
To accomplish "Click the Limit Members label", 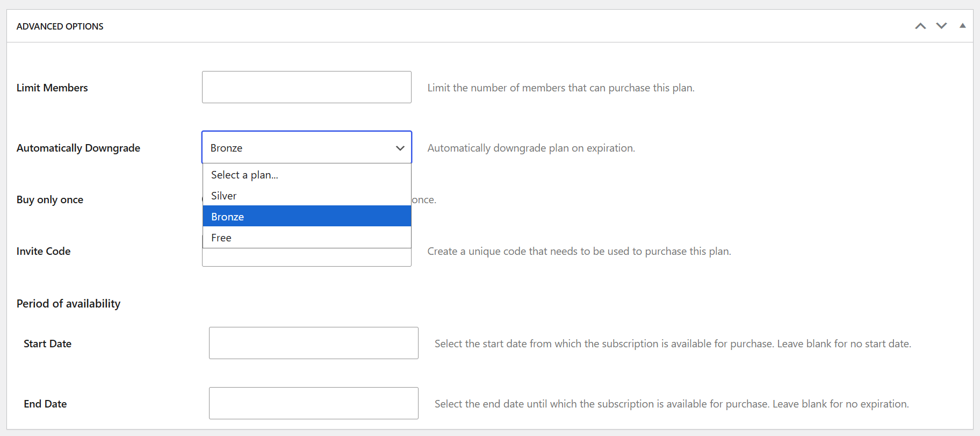I will coord(52,88).
